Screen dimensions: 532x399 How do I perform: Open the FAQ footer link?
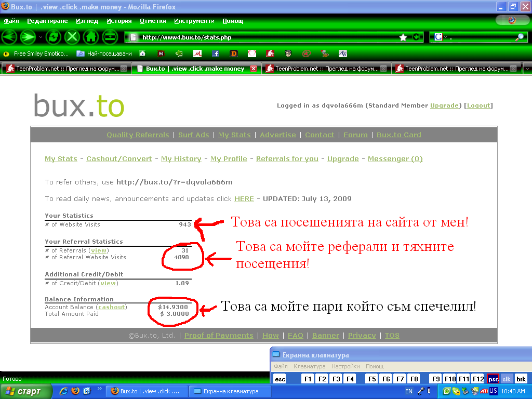[296, 335]
